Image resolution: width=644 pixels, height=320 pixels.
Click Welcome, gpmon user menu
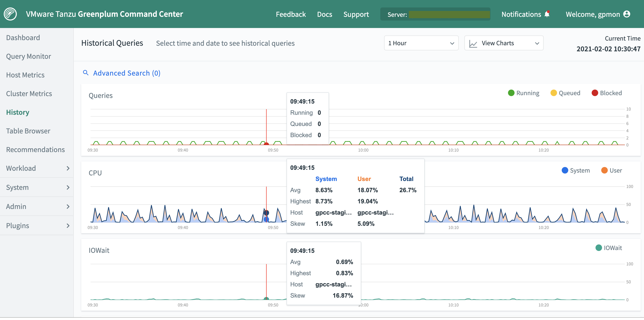tap(593, 14)
